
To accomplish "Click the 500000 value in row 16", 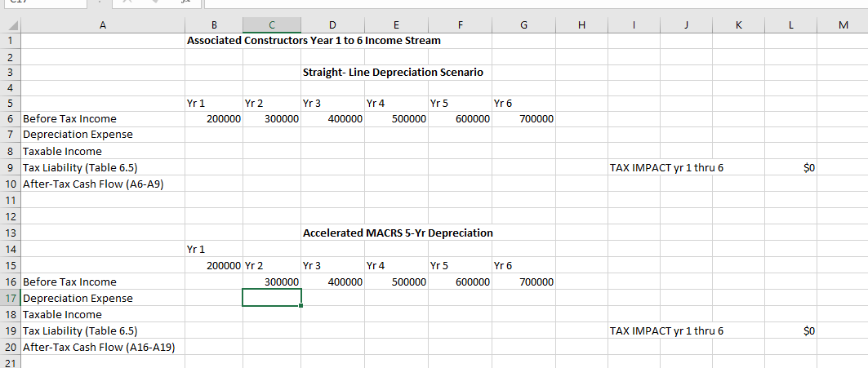I will coord(408,282).
